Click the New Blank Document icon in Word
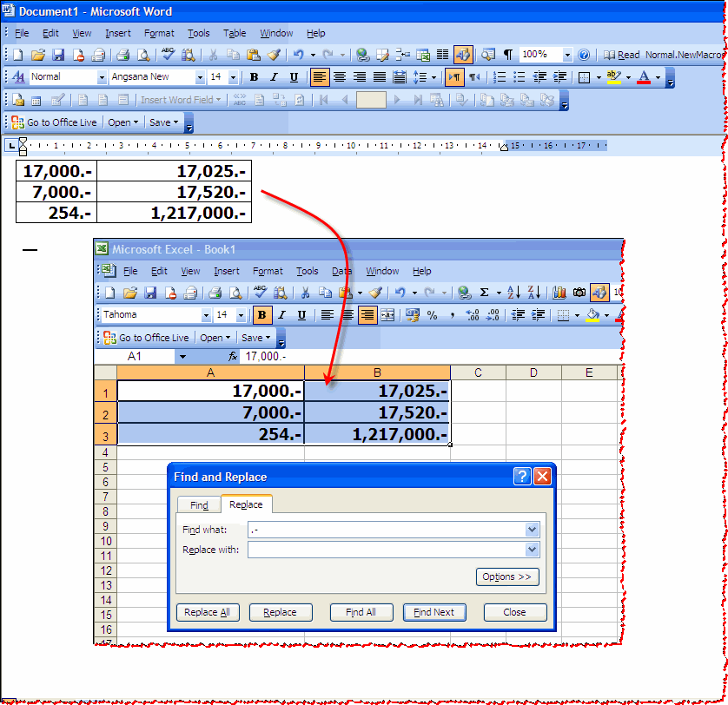 17,55
